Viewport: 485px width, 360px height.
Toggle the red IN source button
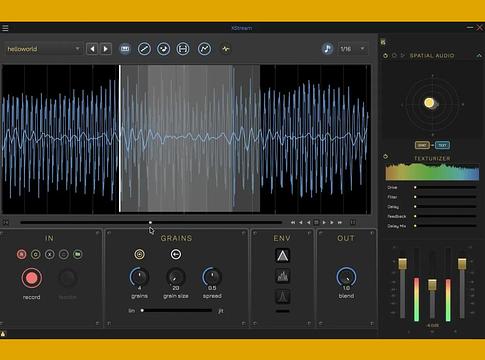22,254
